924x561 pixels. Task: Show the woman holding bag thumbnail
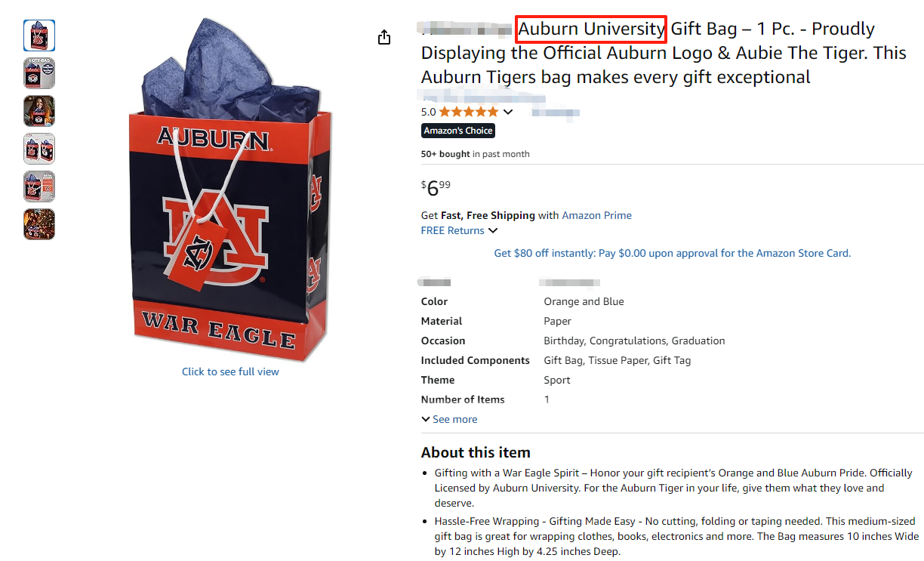tap(39, 111)
